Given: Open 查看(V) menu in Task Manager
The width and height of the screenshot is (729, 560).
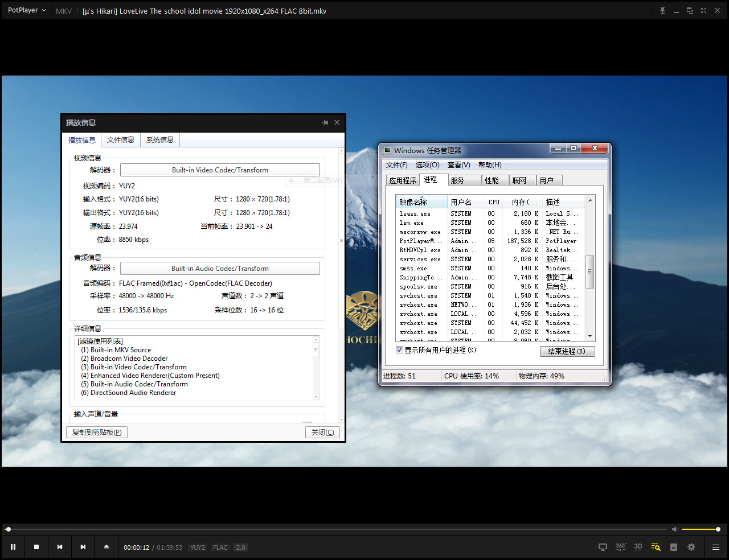Looking at the screenshot, I should pyautogui.click(x=459, y=165).
